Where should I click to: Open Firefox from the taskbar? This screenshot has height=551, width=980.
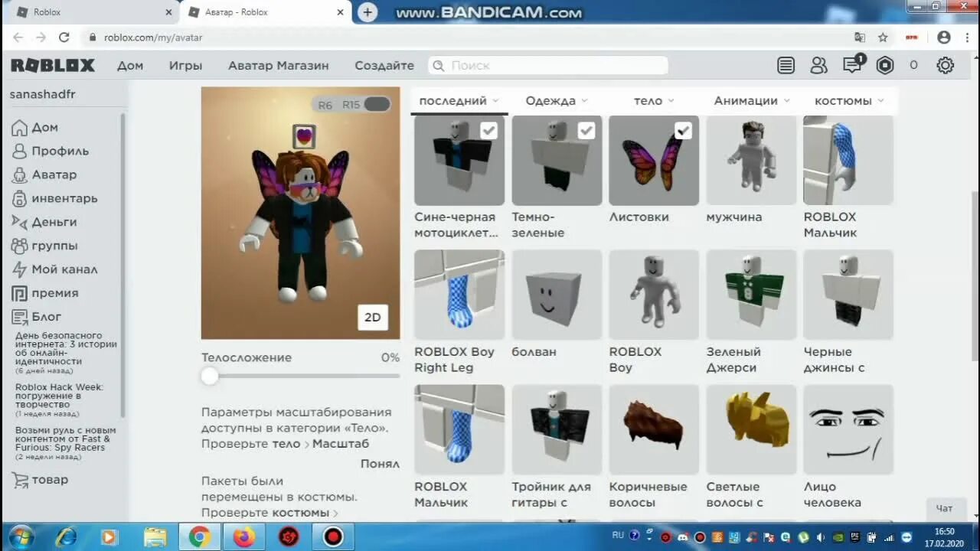(244, 536)
